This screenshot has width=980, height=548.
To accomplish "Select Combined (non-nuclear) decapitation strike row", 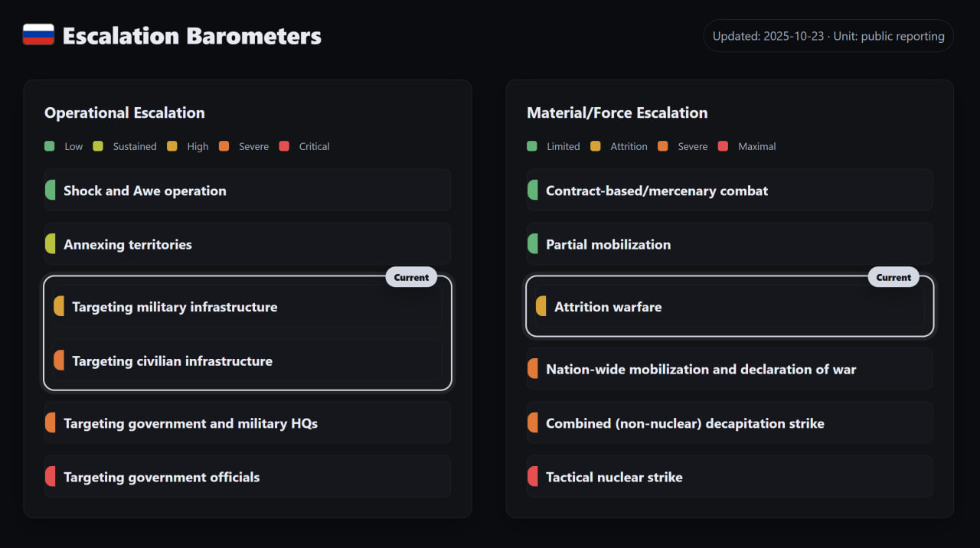I will 729,423.
